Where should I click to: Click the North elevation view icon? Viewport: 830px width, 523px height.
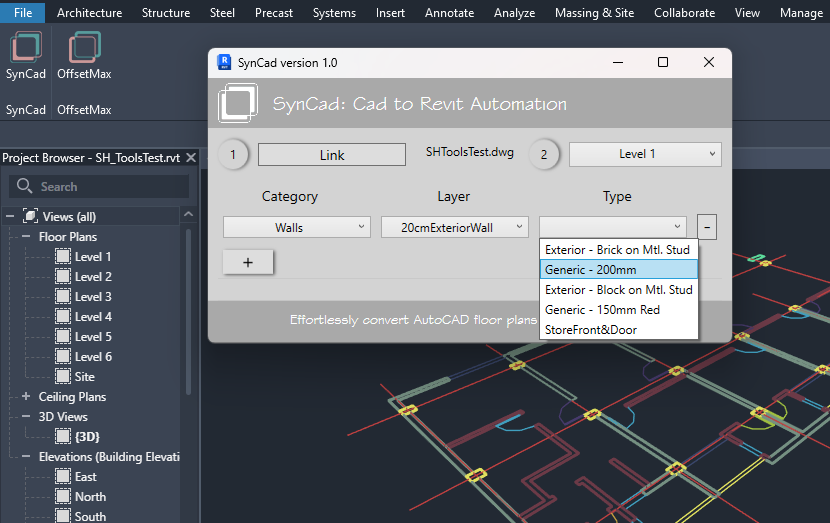click(x=63, y=497)
